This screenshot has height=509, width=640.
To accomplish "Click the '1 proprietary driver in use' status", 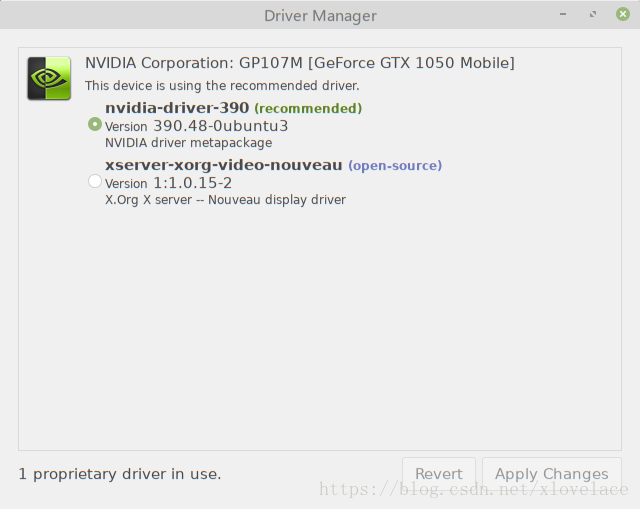I will 120,474.
